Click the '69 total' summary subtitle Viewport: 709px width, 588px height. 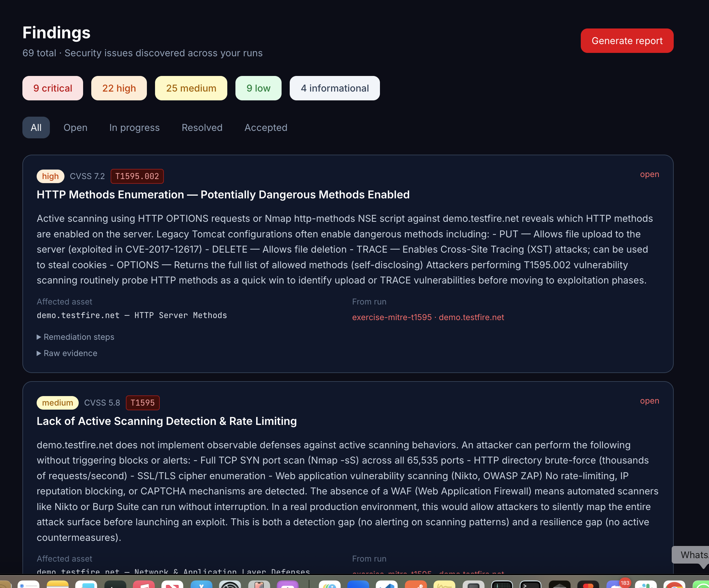[x=142, y=53]
